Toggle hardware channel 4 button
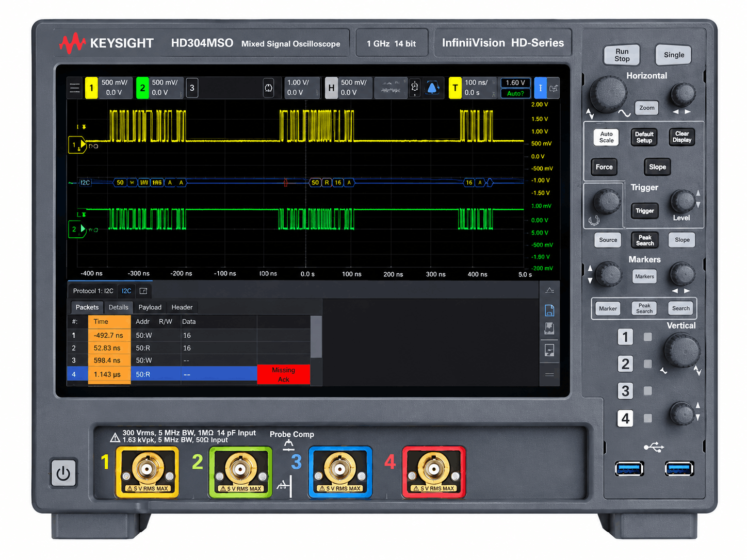747x560 pixels. (625, 418)
